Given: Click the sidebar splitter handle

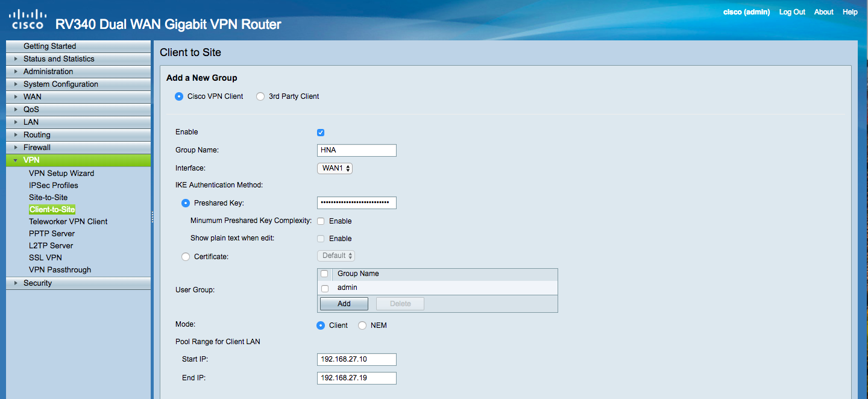Looking at the screenshot, I should tap(153, 217).
